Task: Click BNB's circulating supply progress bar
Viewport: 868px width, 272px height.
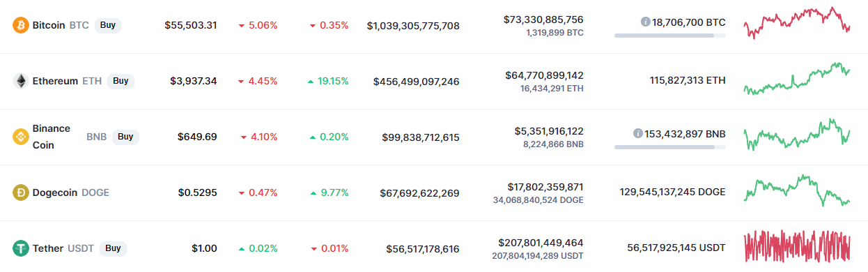Action: tap(670, 146)
